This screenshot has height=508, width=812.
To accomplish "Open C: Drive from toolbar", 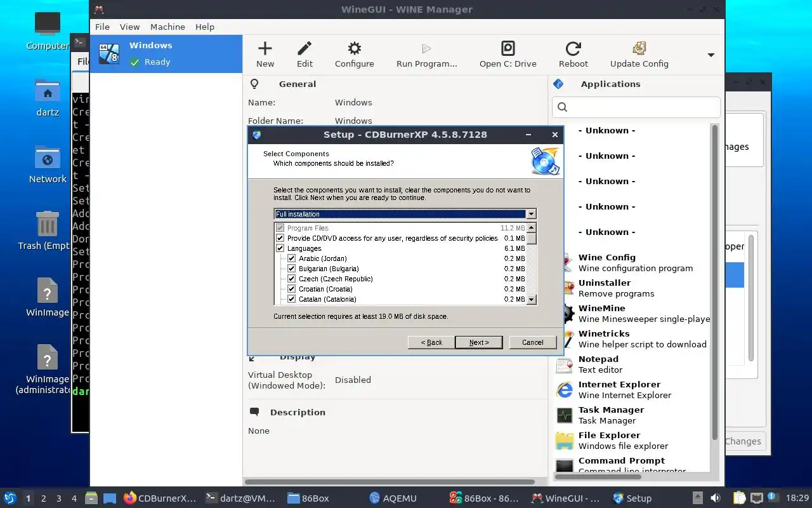I will point(507,55).
